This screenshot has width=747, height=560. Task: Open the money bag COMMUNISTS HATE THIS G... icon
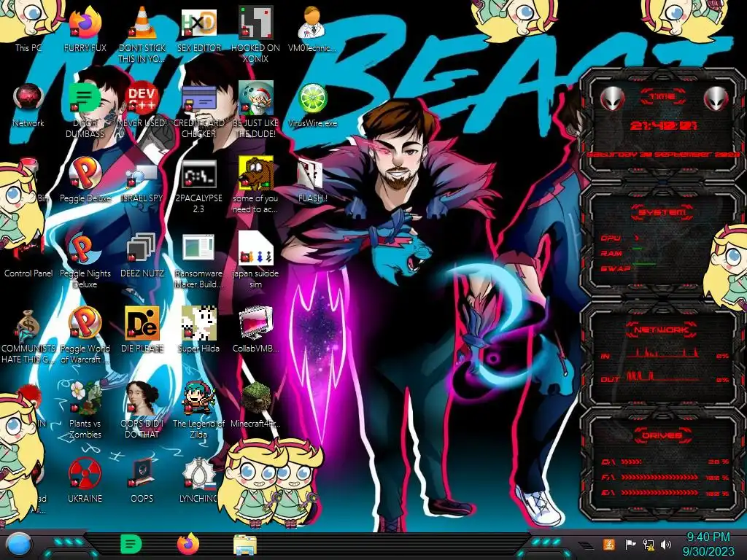tap(28, 335)
